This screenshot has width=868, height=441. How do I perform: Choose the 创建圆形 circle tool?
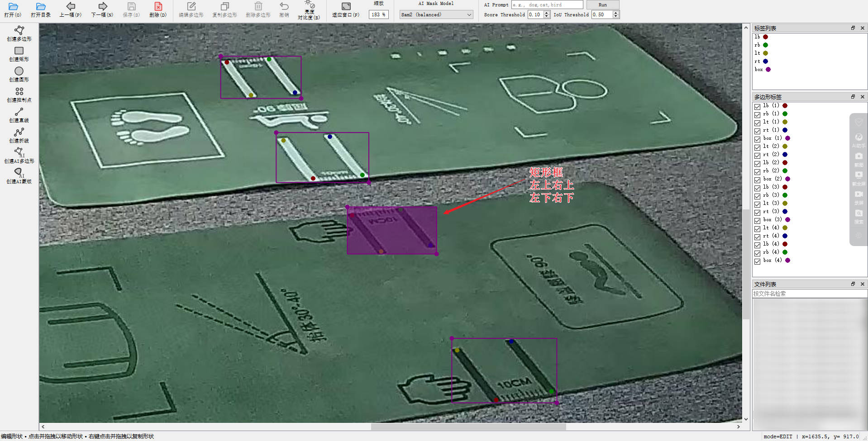tap(19, 74)
